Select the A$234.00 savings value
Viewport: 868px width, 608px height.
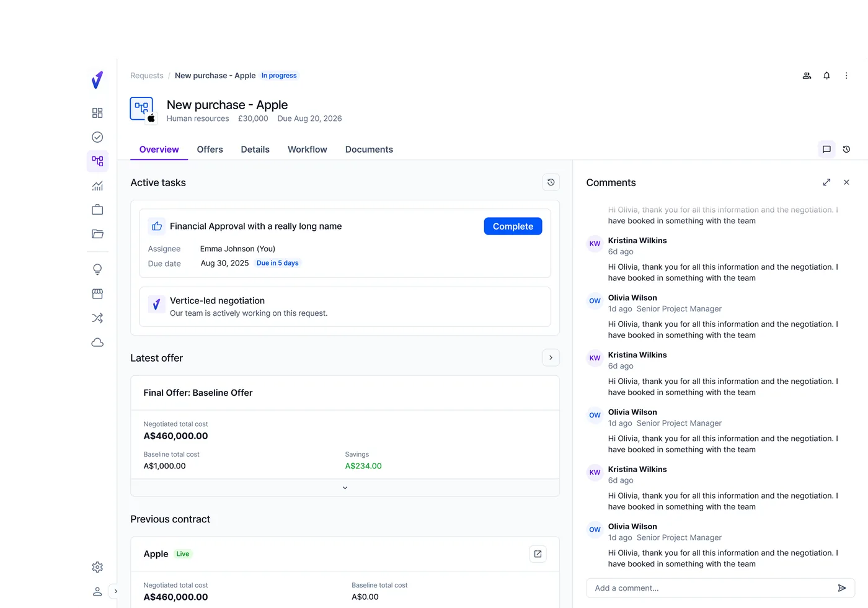[x=363, y=466]
